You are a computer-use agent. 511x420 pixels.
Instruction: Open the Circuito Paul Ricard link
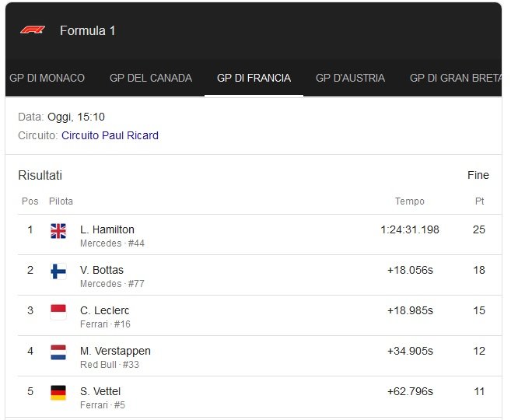[110, 135]
